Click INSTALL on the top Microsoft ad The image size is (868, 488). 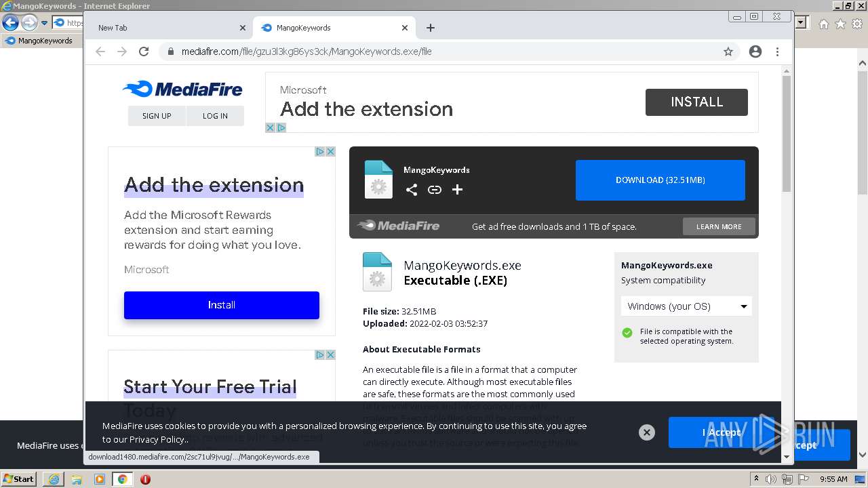coord(696,102)
